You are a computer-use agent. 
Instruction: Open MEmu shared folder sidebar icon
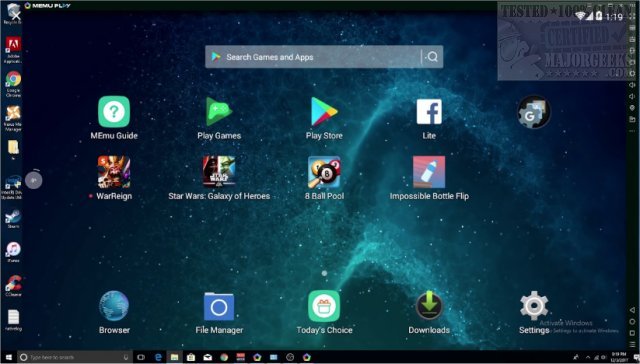coord(632,119)
